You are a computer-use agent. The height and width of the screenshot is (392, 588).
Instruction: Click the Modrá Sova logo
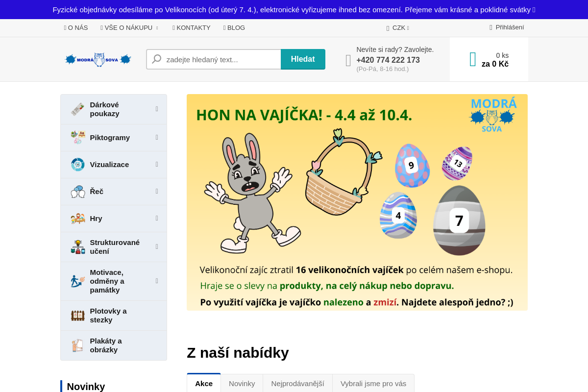pos(98,59)
